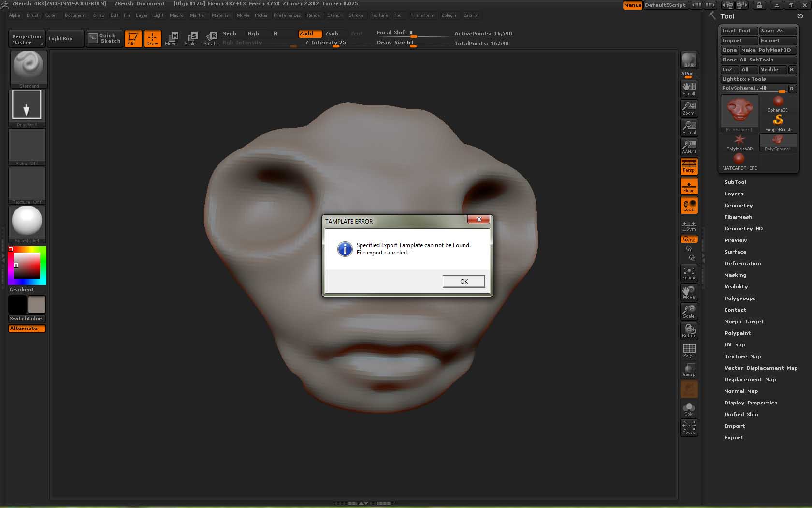This screenshot has height=508, width=812.
Task: Click the Actual size icon
Action: pyautogui.click(x=689, y=127)
